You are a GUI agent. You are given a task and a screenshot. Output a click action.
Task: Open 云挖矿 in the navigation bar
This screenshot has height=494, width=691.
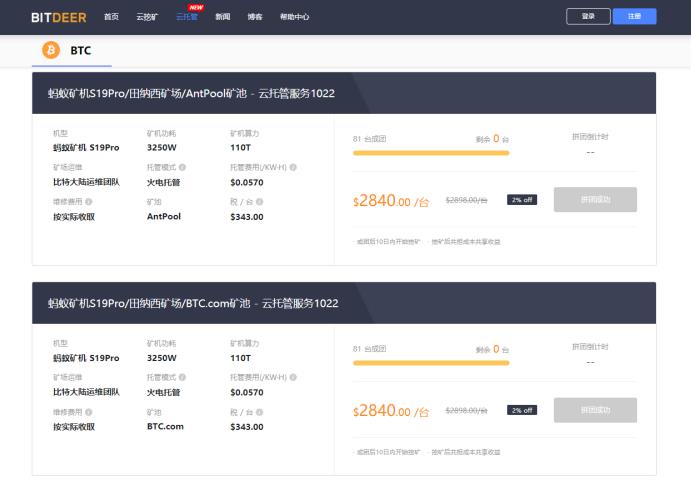[147, 17]
